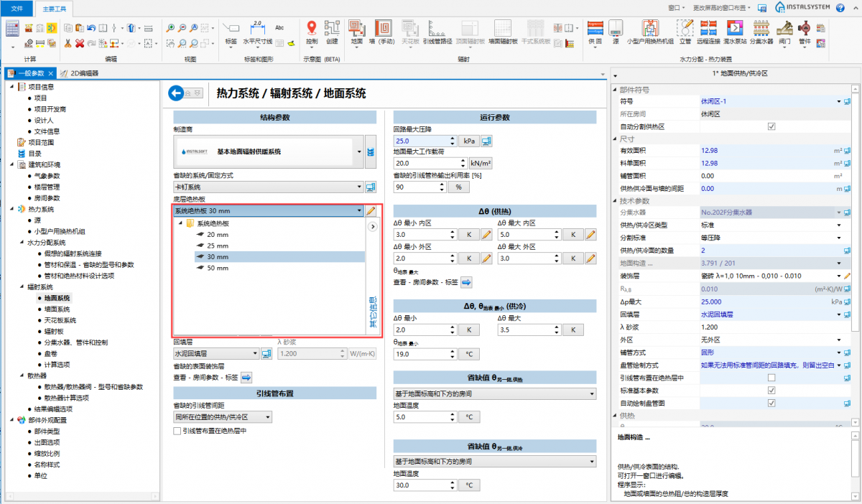Click the blue back arrow button
The height and width of the screenshot is (504, 862).
point(177,93)
